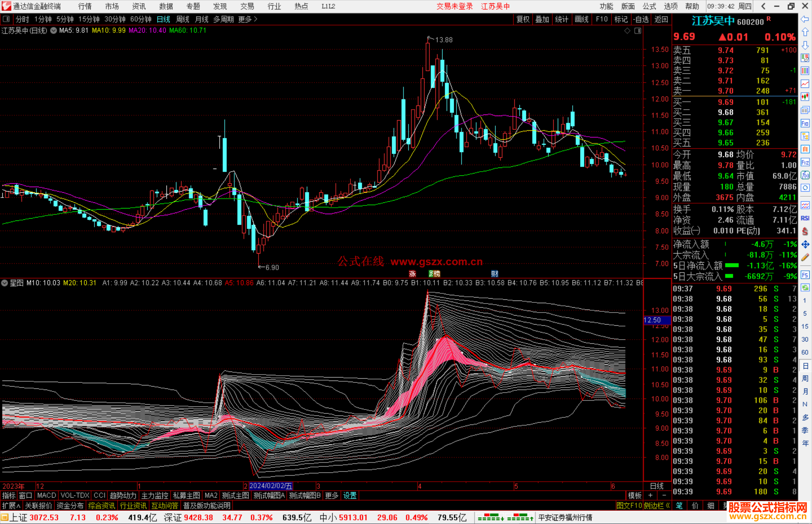Click the candlestick chart sidebar icon
812x524 pixels.
point(805,97)
